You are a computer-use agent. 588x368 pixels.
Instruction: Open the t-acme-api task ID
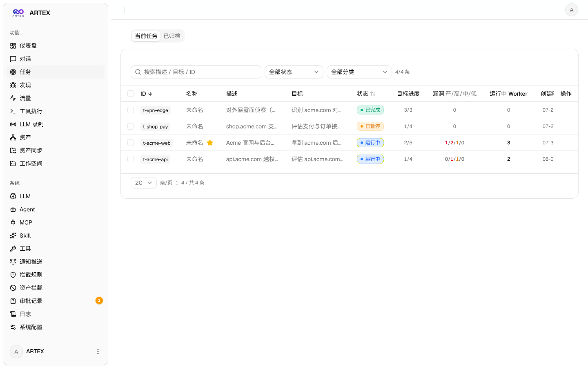156,159
